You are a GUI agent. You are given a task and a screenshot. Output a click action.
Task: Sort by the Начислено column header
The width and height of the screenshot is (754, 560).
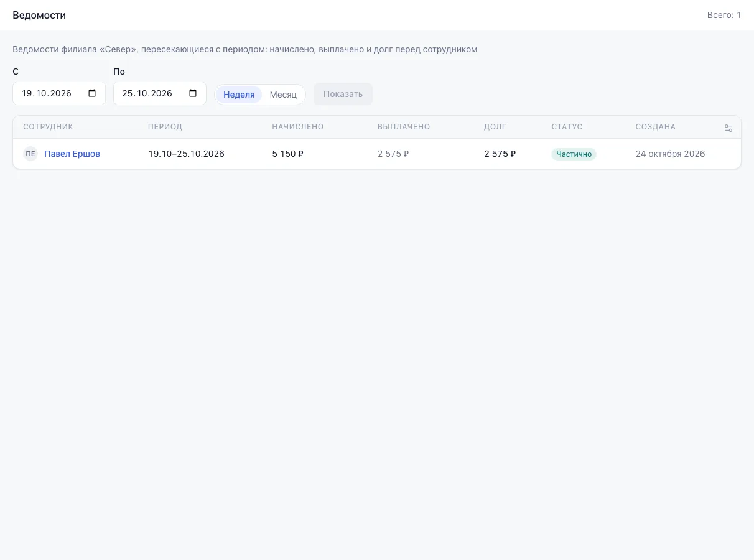pos(298,127)
